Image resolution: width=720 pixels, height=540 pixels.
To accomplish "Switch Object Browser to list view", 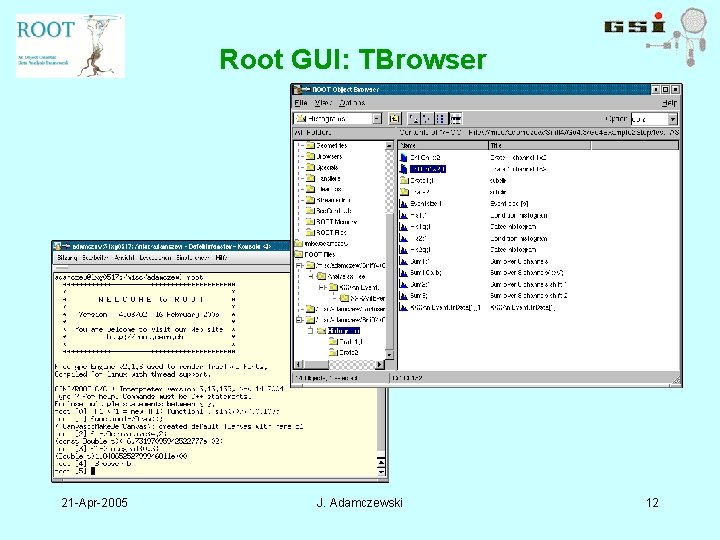I will [440, 119].
